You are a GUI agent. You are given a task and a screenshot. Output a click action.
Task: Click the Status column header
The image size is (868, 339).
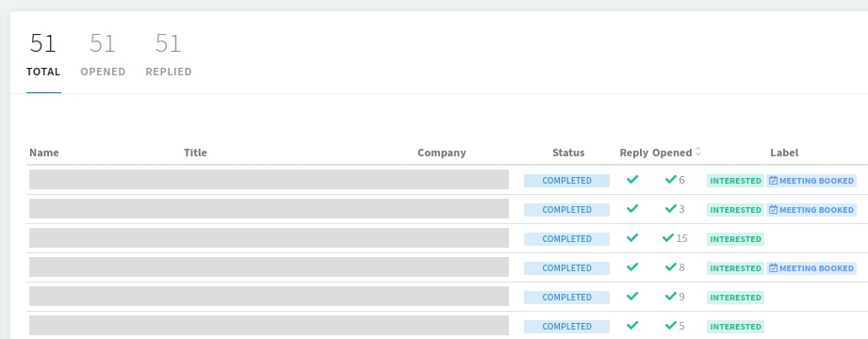[568, 153]
